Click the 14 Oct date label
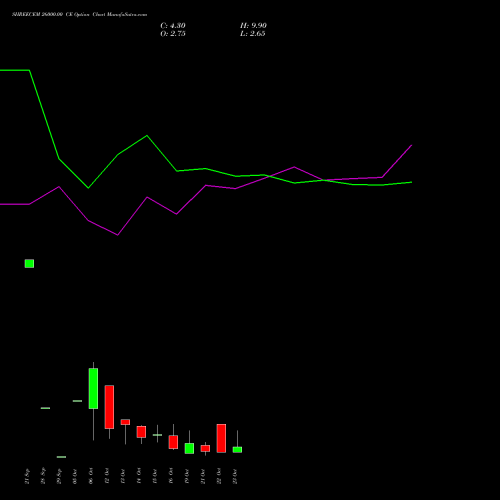Image resolution: width=500 pixels, height=500 pixels. pyautogui.click(x=139, y=476)
